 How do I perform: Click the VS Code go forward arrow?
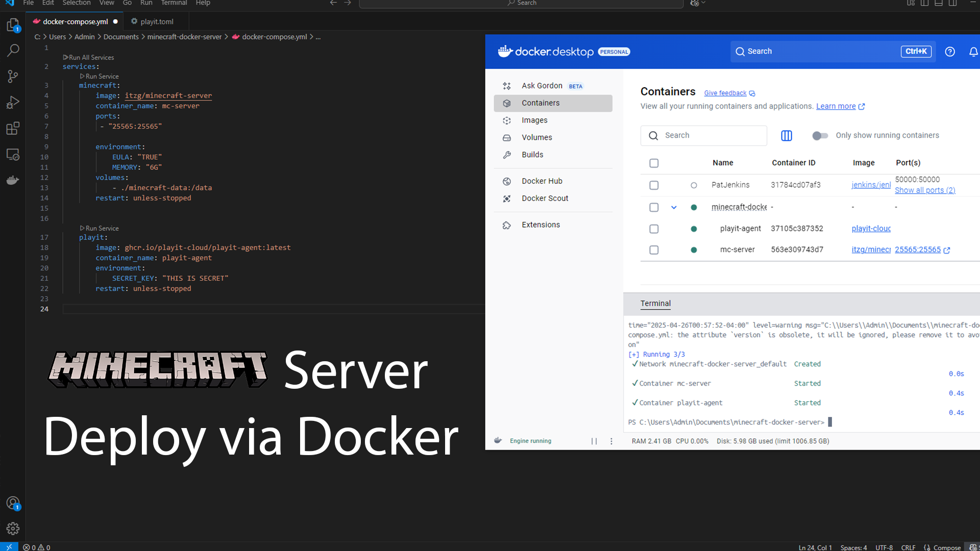348,3
